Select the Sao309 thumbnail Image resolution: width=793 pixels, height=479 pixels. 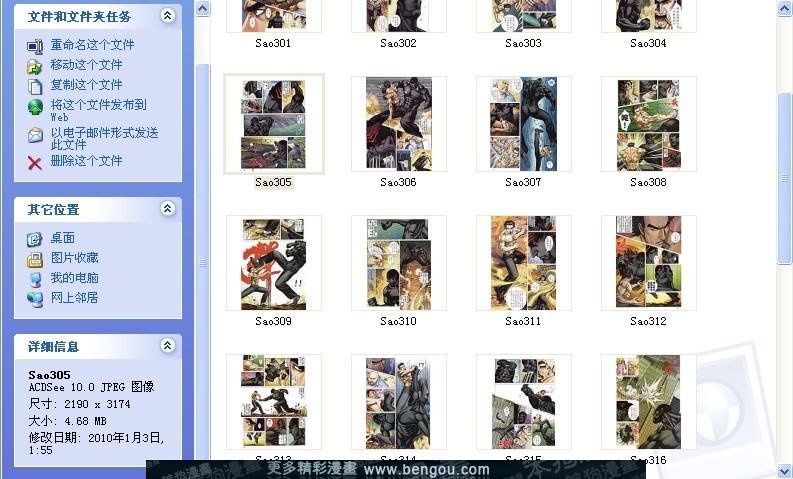tap(274, 263)
